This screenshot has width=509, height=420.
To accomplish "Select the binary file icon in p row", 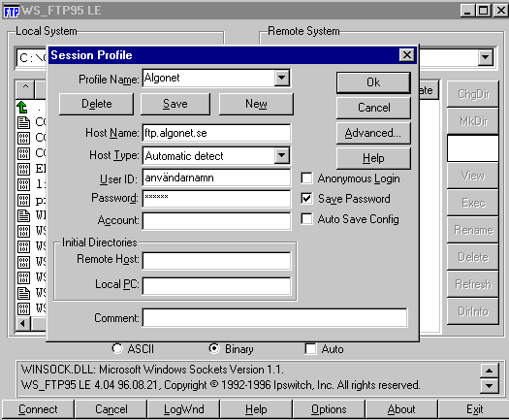I will 23,200.
